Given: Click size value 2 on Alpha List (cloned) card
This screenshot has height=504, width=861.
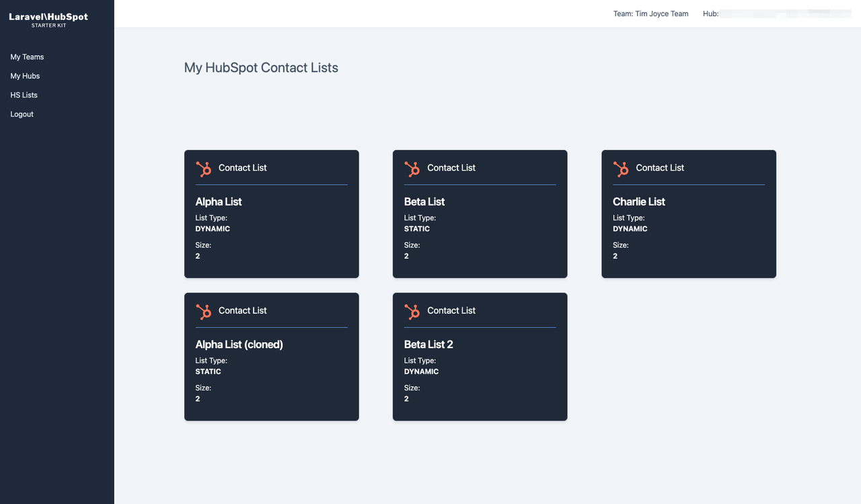Looking at the screenshot, I should (x=198, y=399).
